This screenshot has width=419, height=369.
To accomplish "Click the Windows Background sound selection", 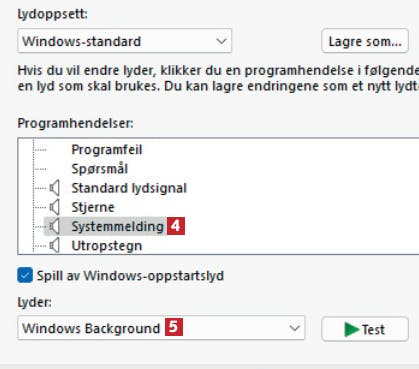I will [x=91, y=328].
